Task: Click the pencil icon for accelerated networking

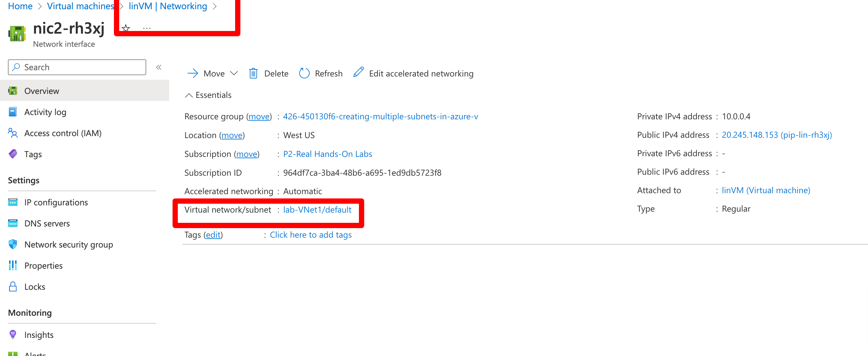Action: (x=359, y=72)
